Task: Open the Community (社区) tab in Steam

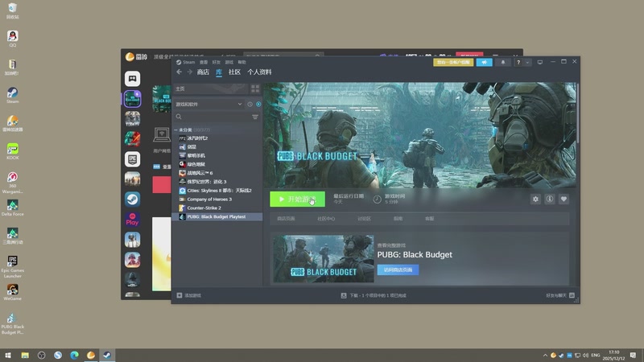Action: 234,72
